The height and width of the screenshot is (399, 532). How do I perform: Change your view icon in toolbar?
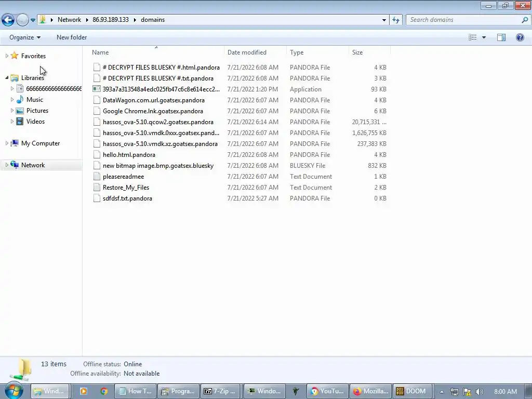click(x=473, y=37)
